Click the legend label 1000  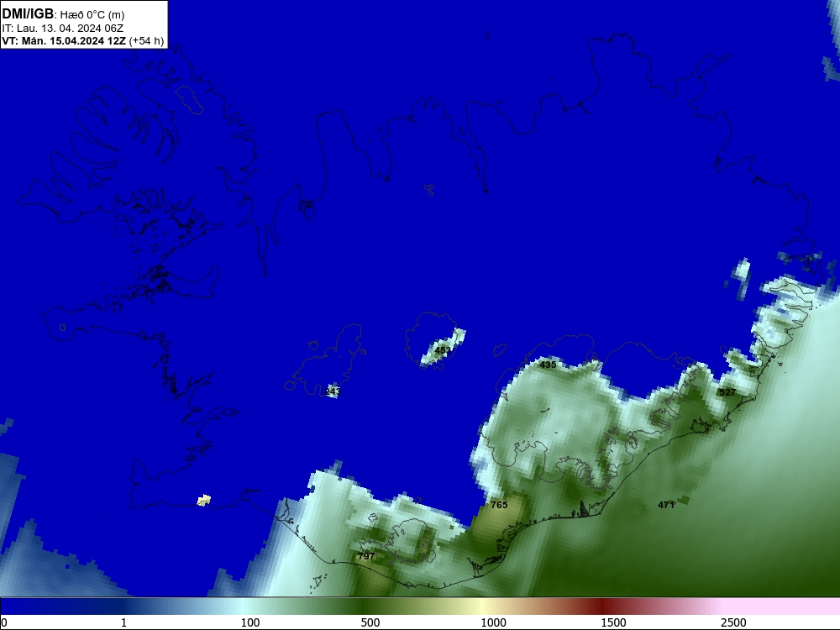point(493,622)
